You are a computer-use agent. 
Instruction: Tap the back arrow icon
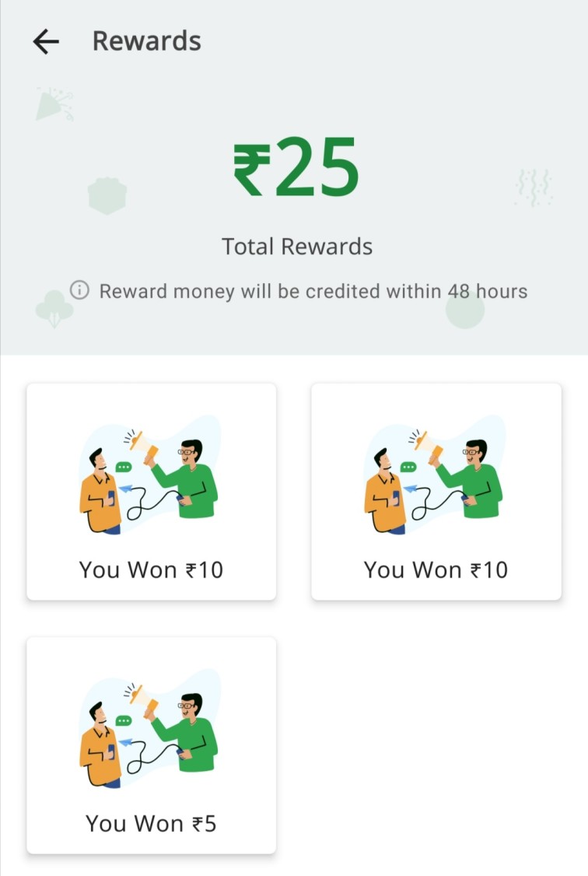point(46,42)
